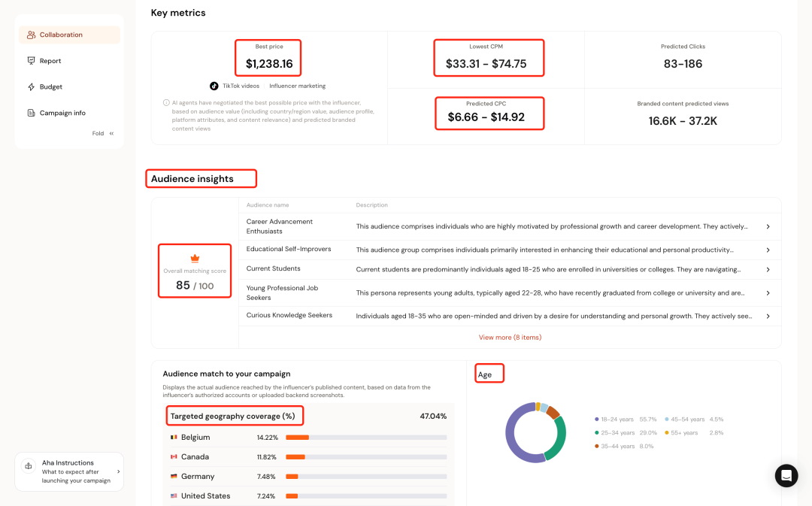This screenshot has width=812, height=506.
Task: Click the info icon beside AI agents note
Action: [x=166, y=103]
